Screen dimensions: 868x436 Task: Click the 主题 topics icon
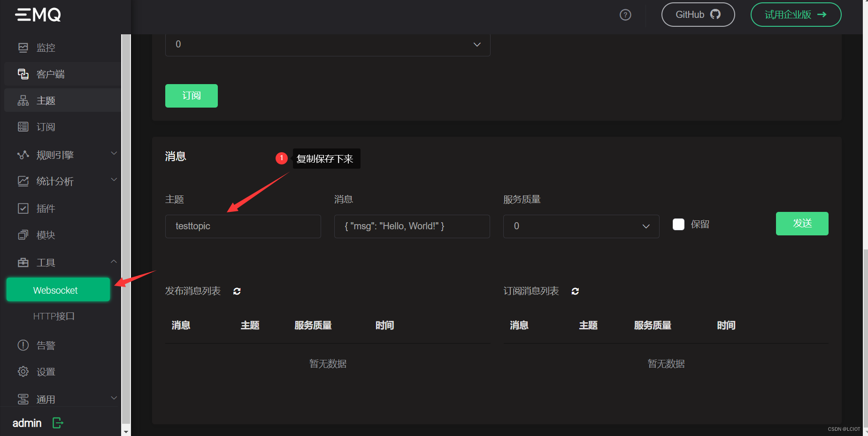pyautogui.click(x=23, y=101)
